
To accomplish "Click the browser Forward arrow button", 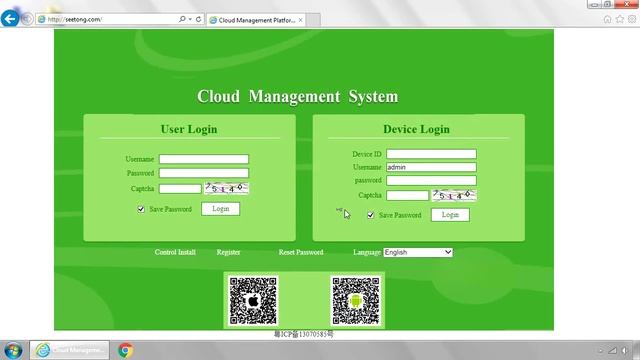I will 27,19.
